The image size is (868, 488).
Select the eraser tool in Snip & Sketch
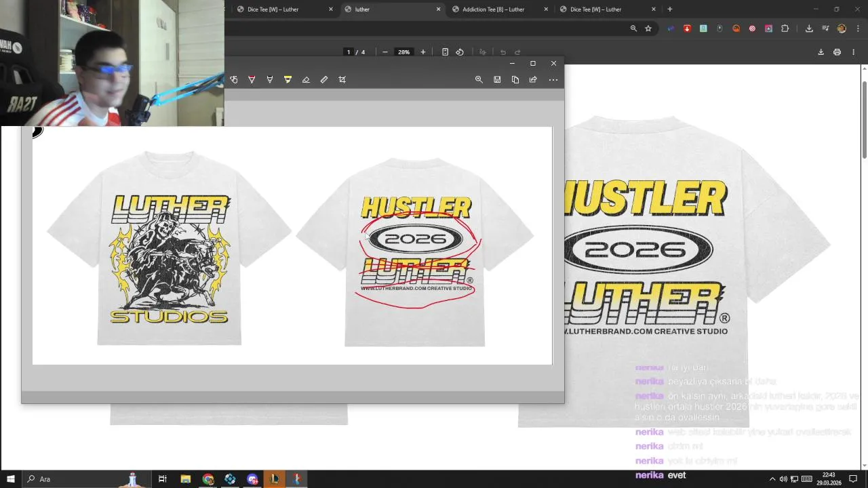[x=306, y=79]
